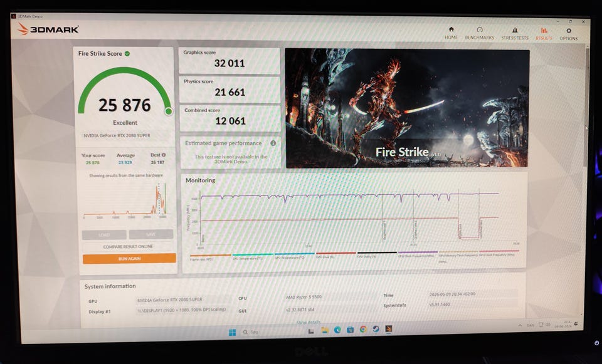Toggle the CPU Clock Frequency legend line
602x364 pixels.
(418, 254)
